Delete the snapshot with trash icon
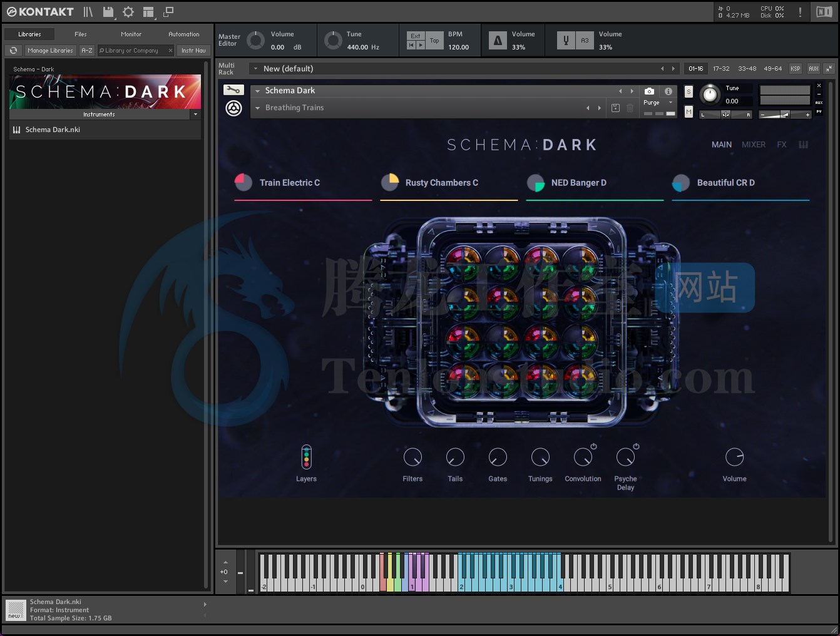This screenshot has width=840, height=636. point(630,108)
